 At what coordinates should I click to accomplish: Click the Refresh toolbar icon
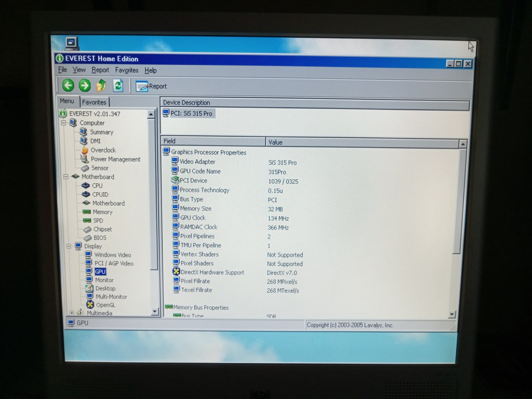(118, 86)
